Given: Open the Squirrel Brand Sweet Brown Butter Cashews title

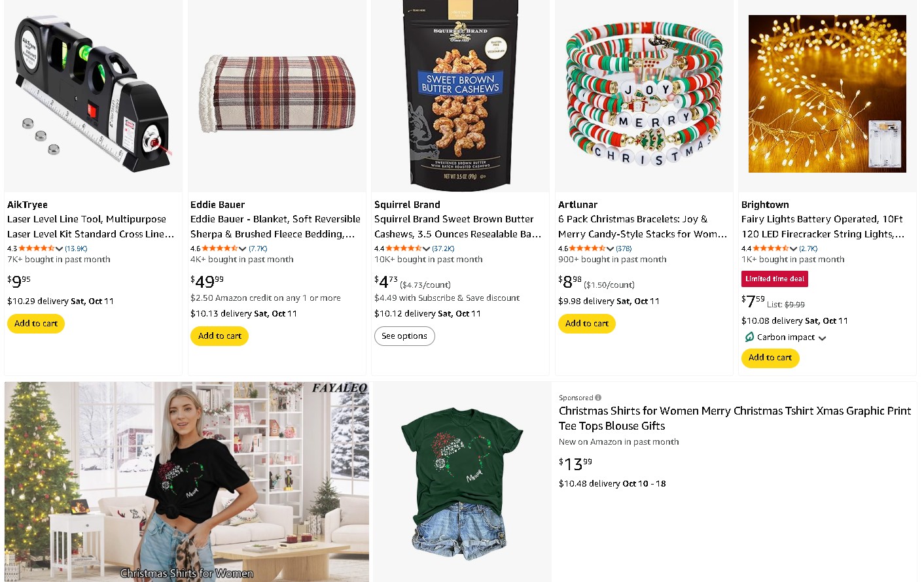Looking at the screenshot, I should (457, 226).
